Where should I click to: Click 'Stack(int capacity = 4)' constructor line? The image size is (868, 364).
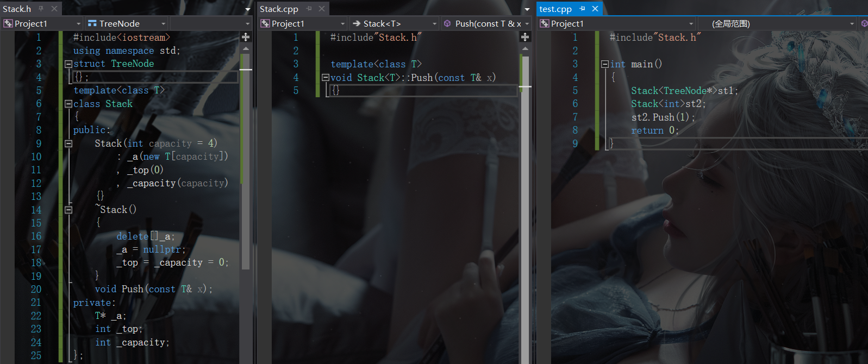coord(156,143)
